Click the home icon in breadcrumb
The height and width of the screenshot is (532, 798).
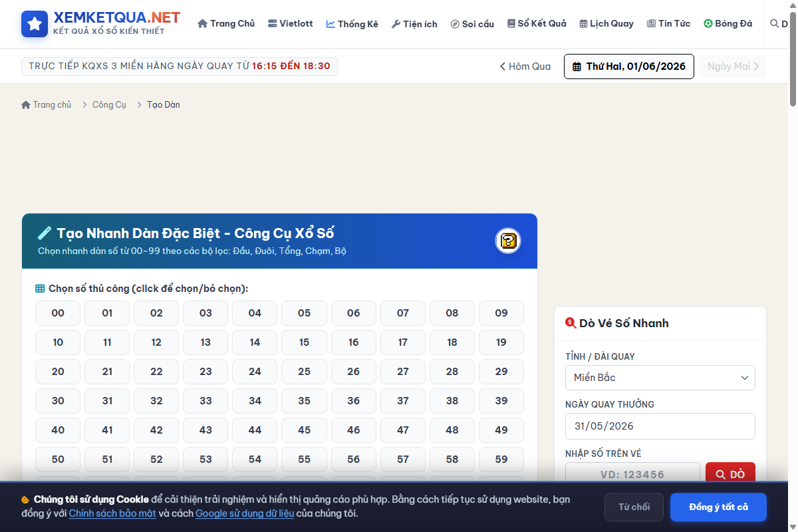[x=26, y=105]
